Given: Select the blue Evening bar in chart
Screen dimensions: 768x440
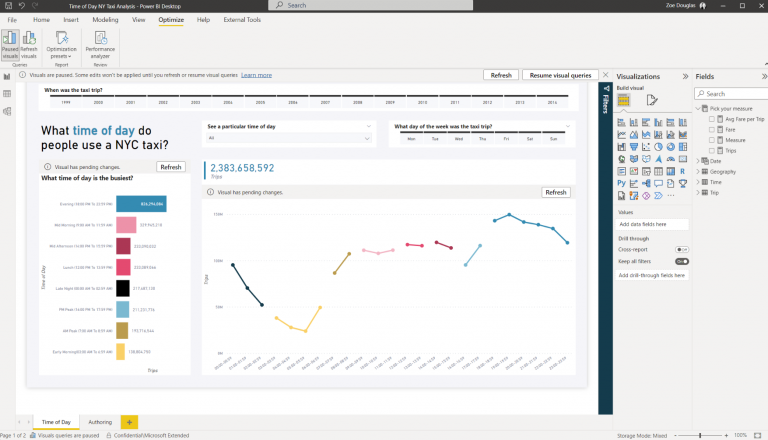Looking at the screenshot, I should pos(141,204).
